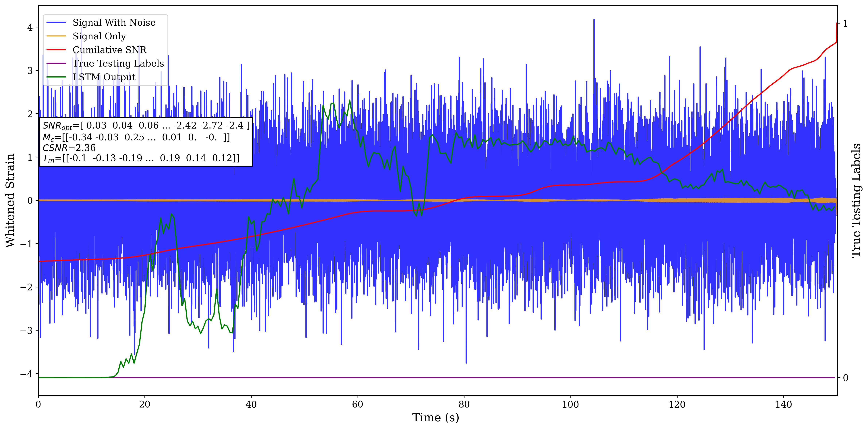
Task: Click the orange 'Signal Only' legend line
Action: [x=56, y=36]
